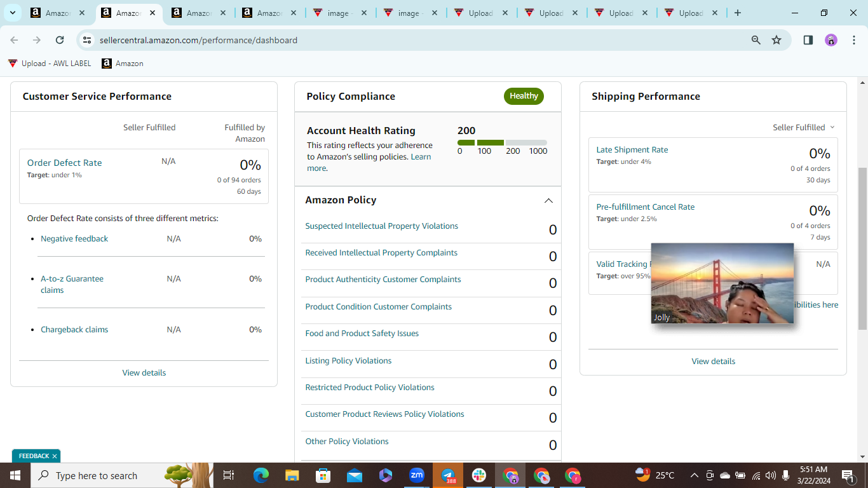
Task: Collapse the Amazon Policy section
Action: pos(548,201)
